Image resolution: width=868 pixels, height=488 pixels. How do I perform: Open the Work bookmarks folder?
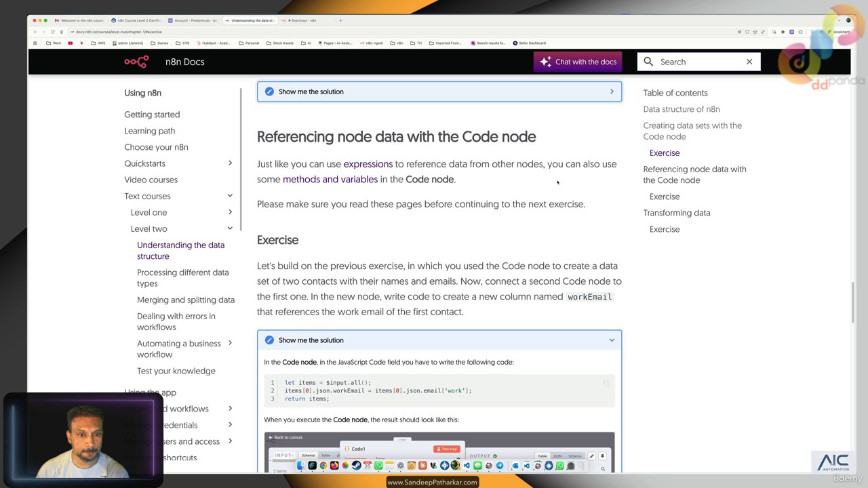tap(54, 43)
